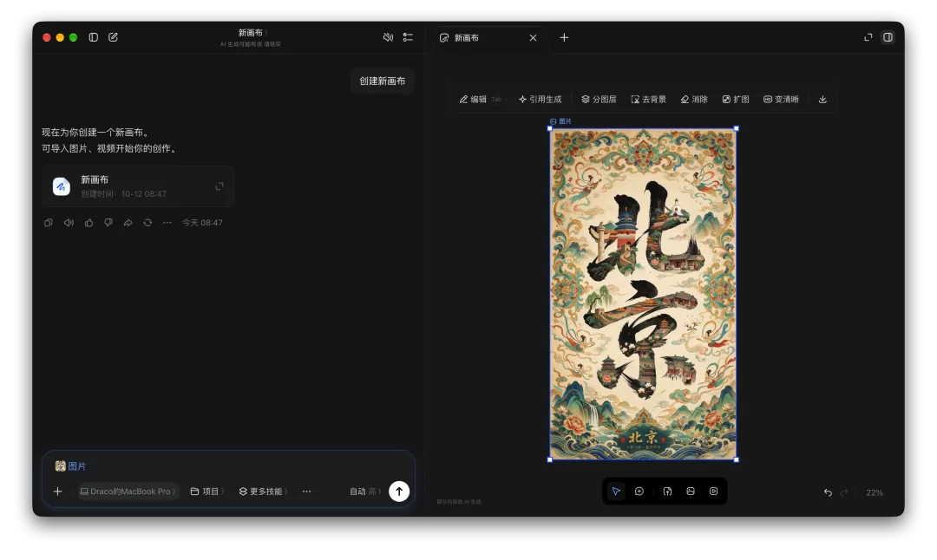Expand the 新画布 card with corner icon
The width and height of the screenshot is (937, 560).
(220, 186)
